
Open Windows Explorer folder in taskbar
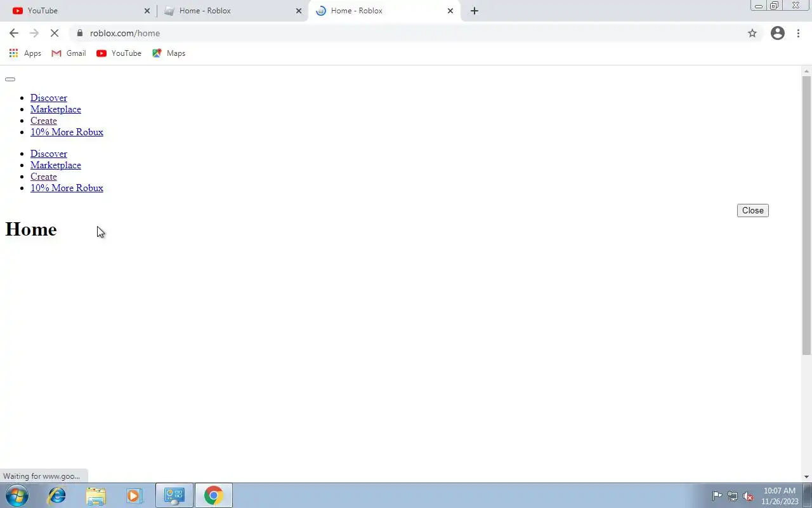(x=96, y=495)
